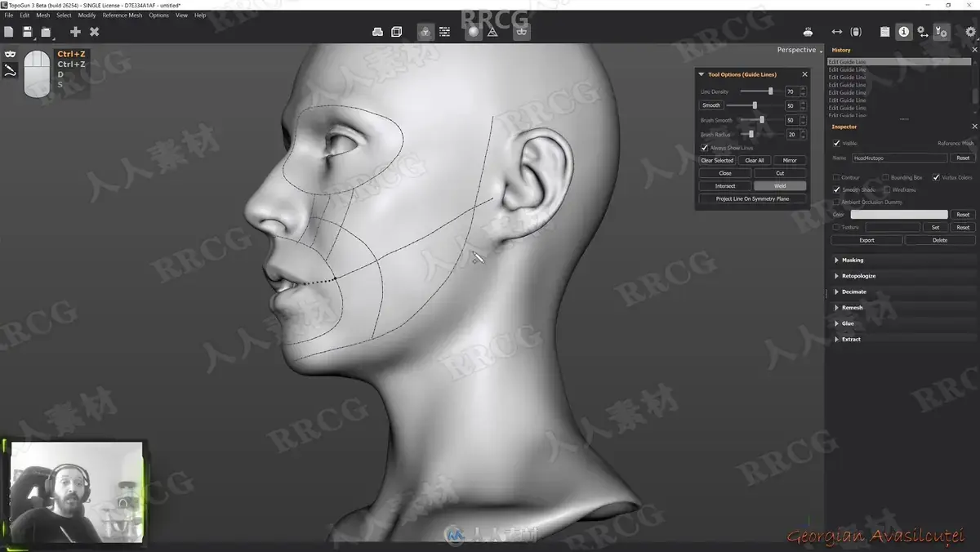Open Settings gear icon at top right
The width and height of the screenshot is (980, 552).
(970, 32)
